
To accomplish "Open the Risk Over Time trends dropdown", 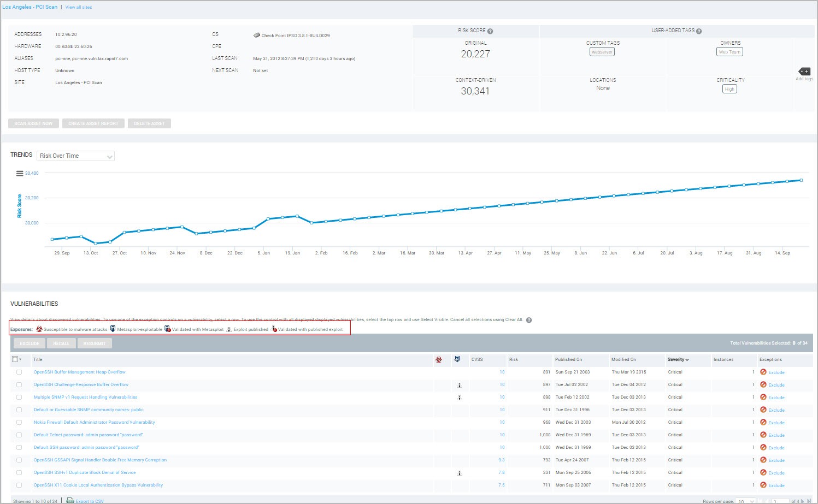I will click(x=76, y=156).
